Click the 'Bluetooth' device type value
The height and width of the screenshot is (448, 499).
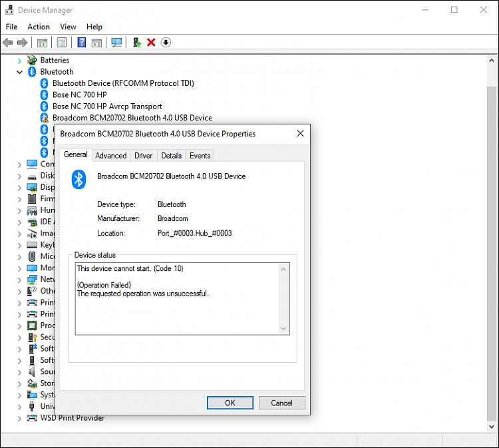coord(172,204)
